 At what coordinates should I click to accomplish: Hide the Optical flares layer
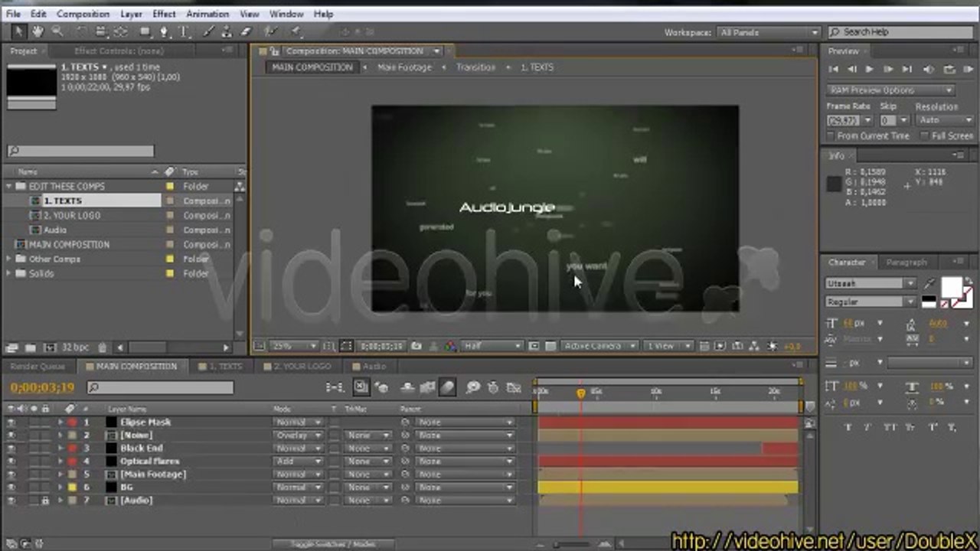click(11, 461)
